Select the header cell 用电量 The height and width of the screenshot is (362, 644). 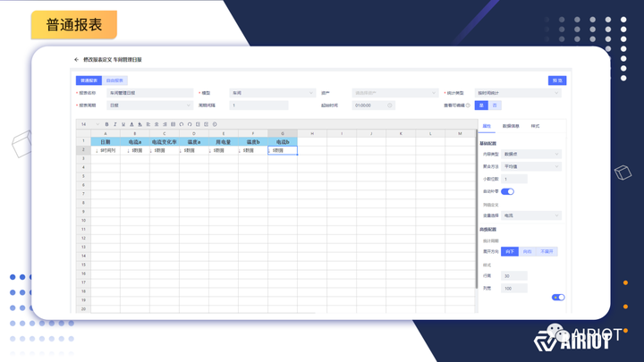click(x=224, y=142)
